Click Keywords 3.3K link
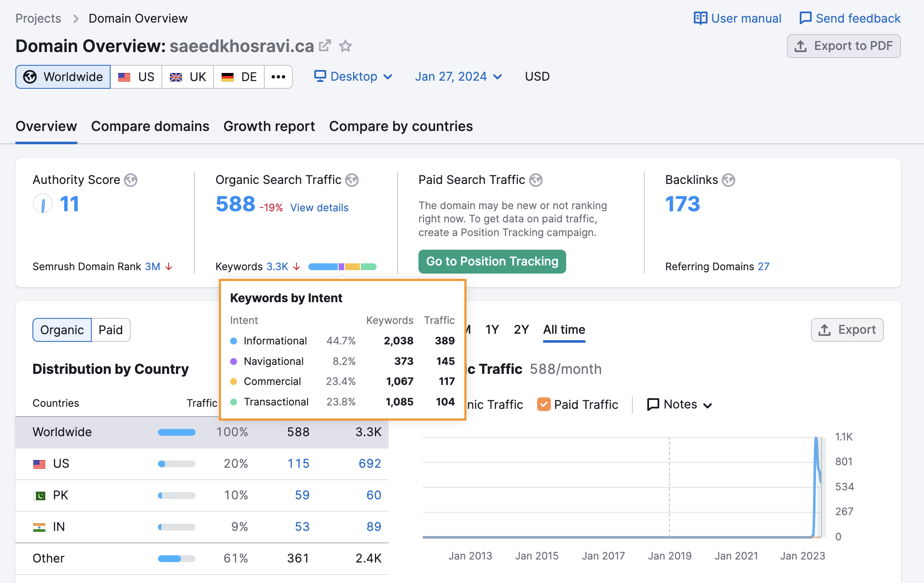Screen dimensions: 924x583 point(278,267)
